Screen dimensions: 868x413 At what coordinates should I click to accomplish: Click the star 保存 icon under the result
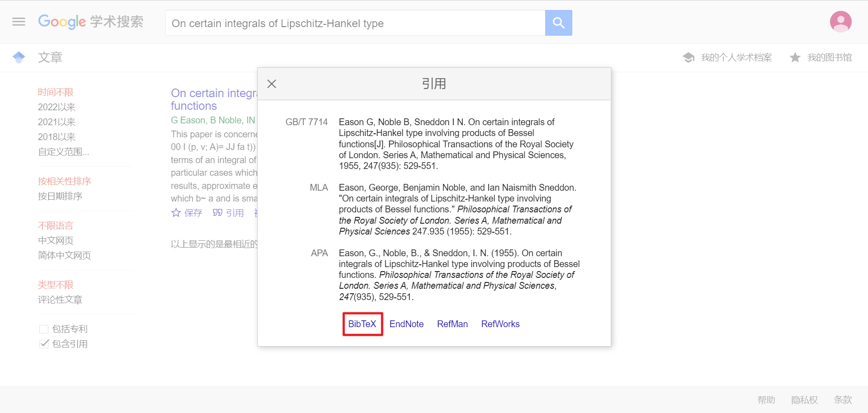coord(176,212)
